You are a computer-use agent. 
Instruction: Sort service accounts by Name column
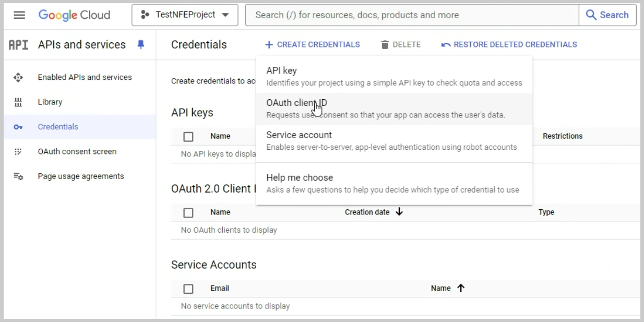click(x=440, y=289)
